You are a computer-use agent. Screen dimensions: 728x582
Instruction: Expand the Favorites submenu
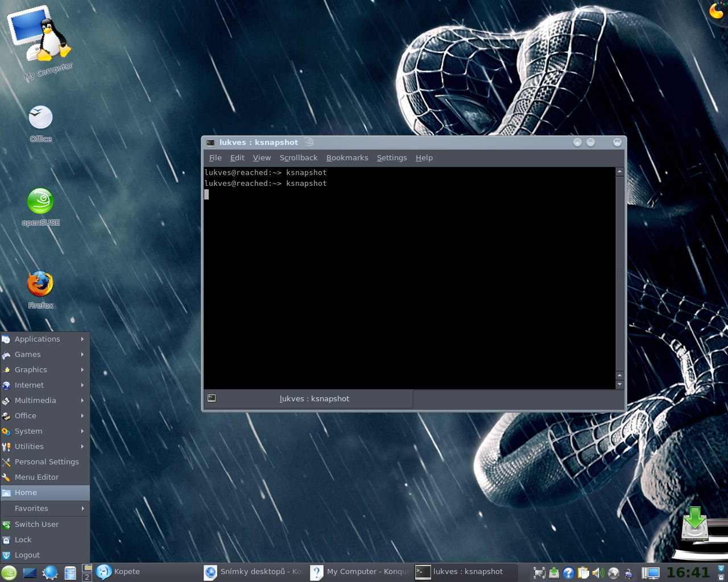[x=45, y=509]
